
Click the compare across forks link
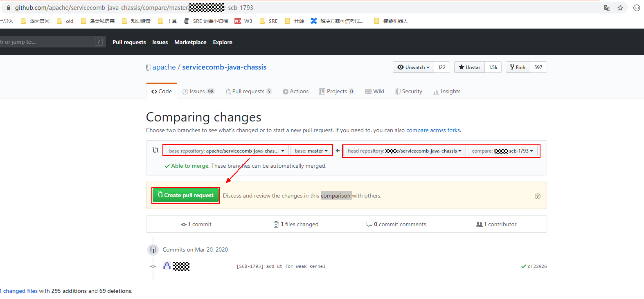point(433,130)
